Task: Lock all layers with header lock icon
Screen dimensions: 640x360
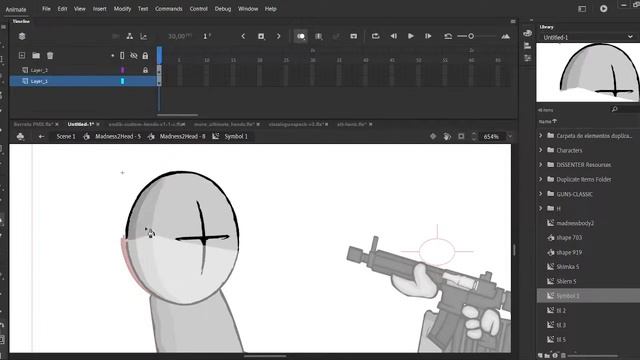Action: [145, 56]
